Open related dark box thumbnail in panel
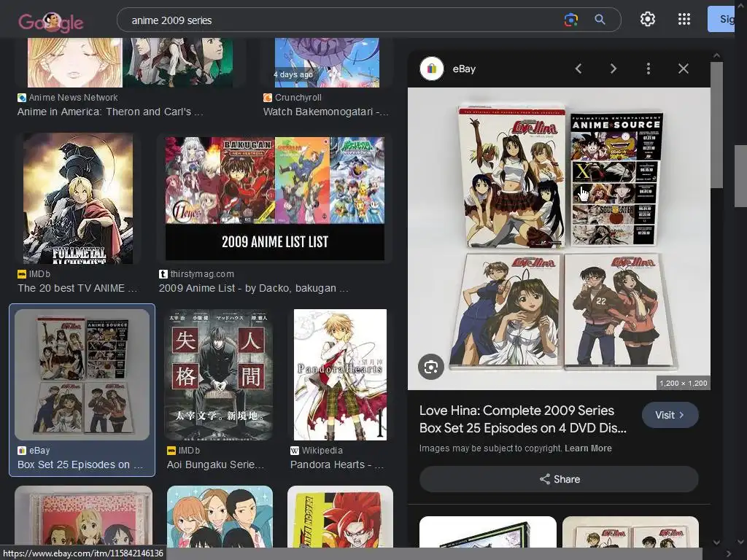The height and width of the screenshot is (560, 747). coord(488,532)
